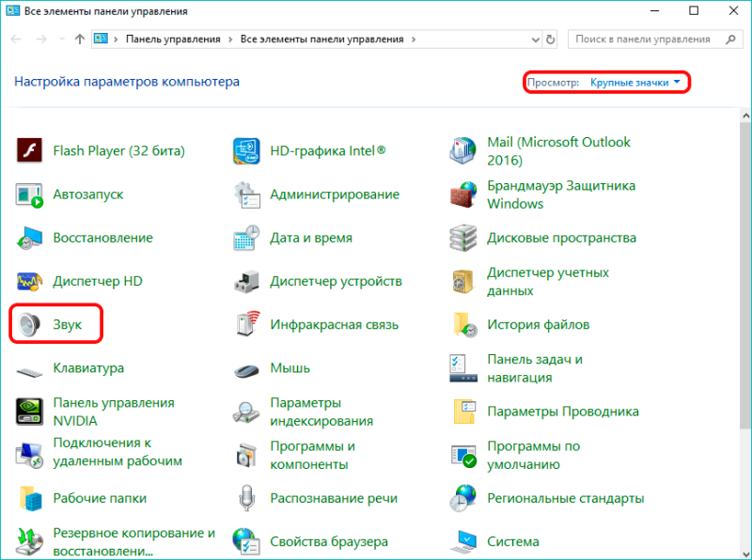Click the Дата и время calendar icon

246,238
